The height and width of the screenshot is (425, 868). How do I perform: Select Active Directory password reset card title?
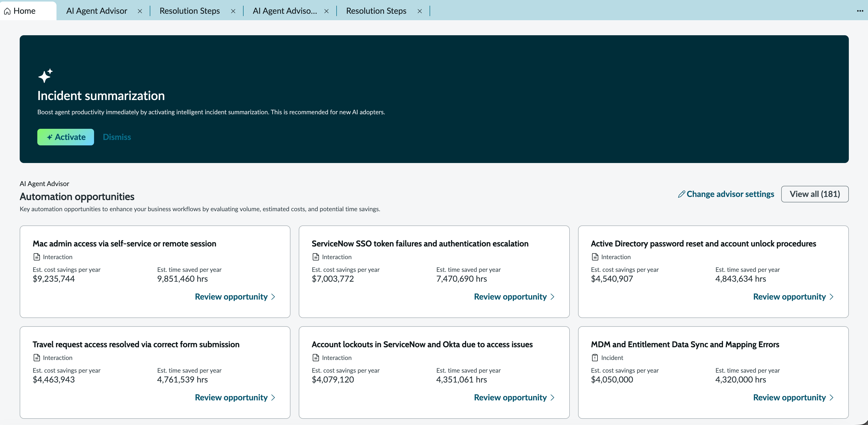coord(703,243)
